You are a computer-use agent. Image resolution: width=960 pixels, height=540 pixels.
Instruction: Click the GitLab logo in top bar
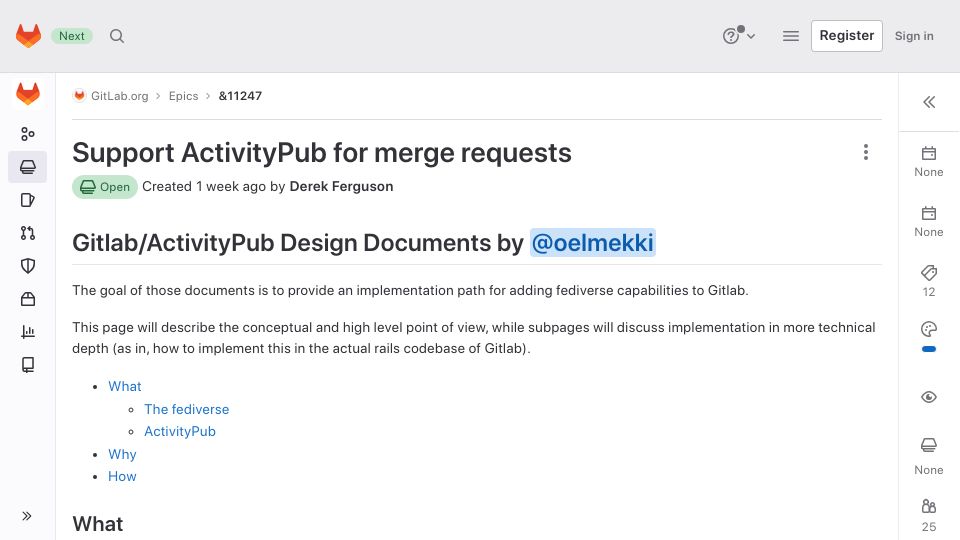pyautogui.click(x=28, y=36)
